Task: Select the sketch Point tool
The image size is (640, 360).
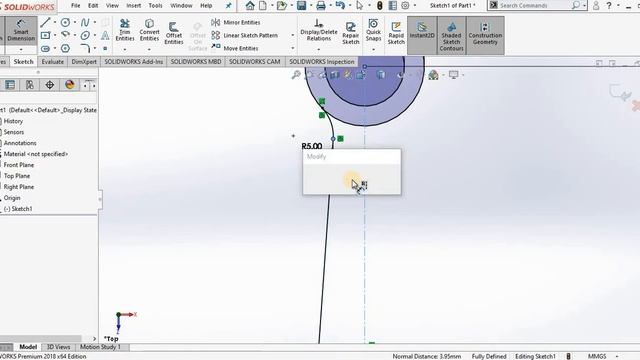Action: tap(105, 49)
